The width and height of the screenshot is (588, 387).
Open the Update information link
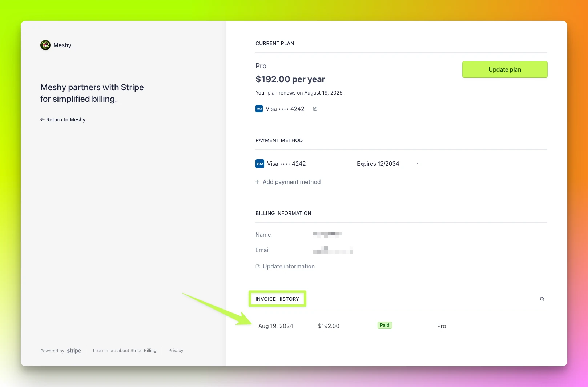(285, 266)
